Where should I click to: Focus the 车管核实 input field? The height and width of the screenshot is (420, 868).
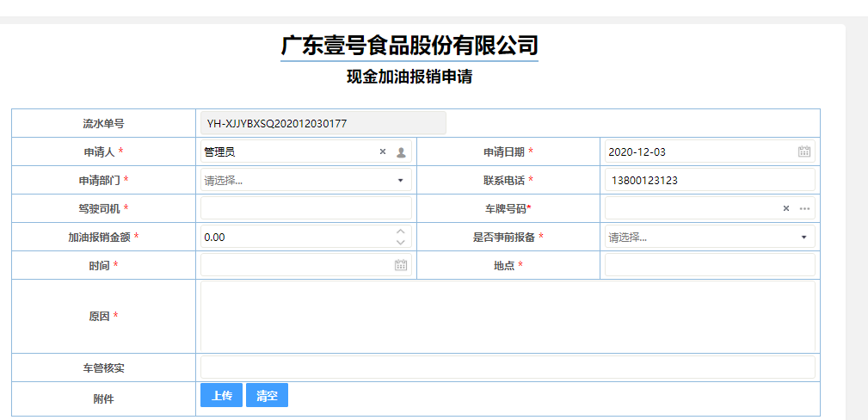[x=508, y=367]
